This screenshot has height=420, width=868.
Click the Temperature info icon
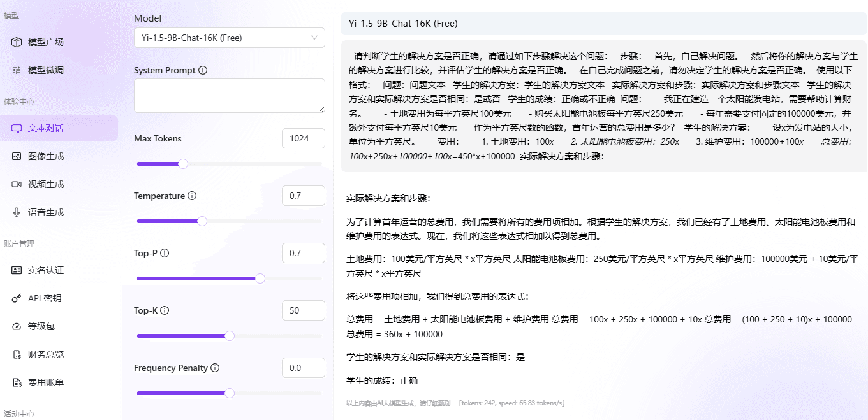[x=193, y=196]
